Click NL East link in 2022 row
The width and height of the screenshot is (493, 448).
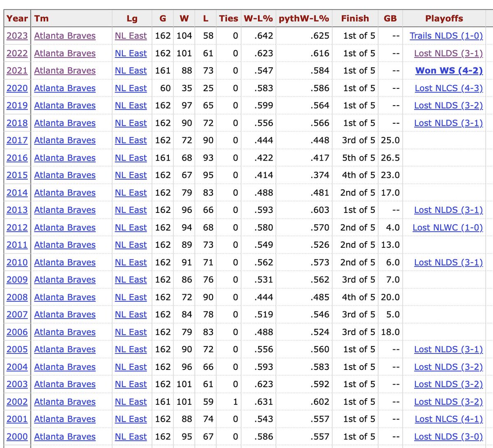(131, 53)
